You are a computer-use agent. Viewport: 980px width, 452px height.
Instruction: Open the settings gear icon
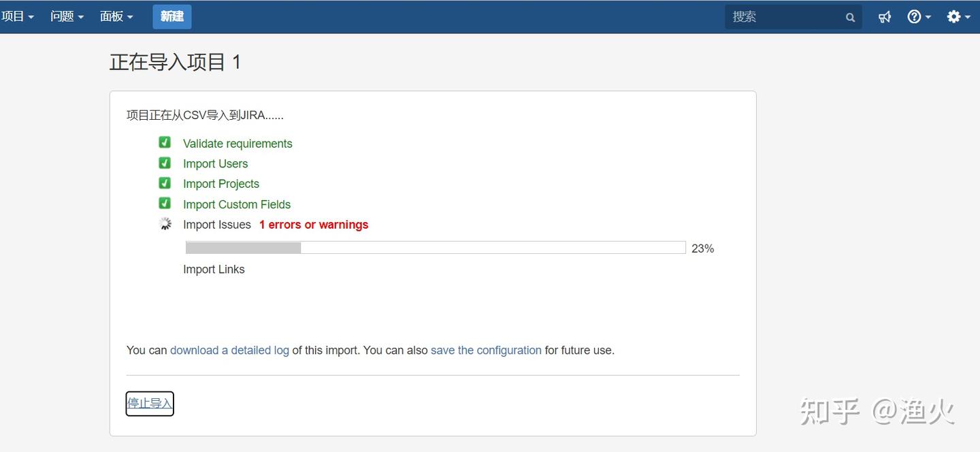[954, 17]
